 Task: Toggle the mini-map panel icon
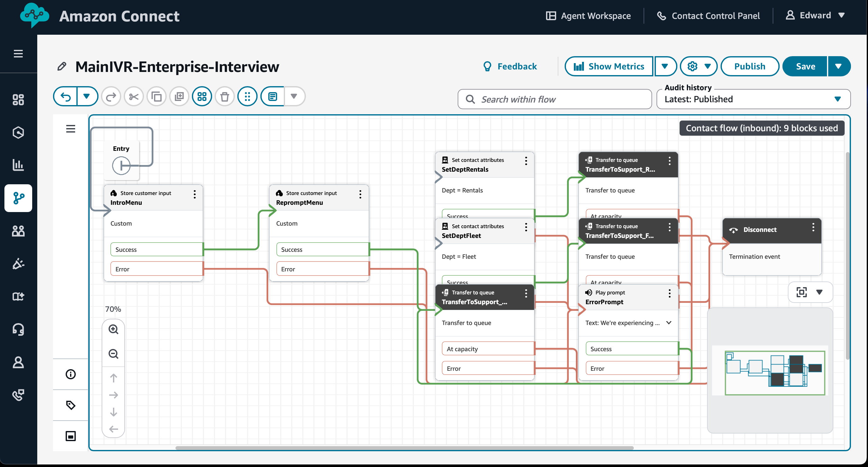point(70,436)
